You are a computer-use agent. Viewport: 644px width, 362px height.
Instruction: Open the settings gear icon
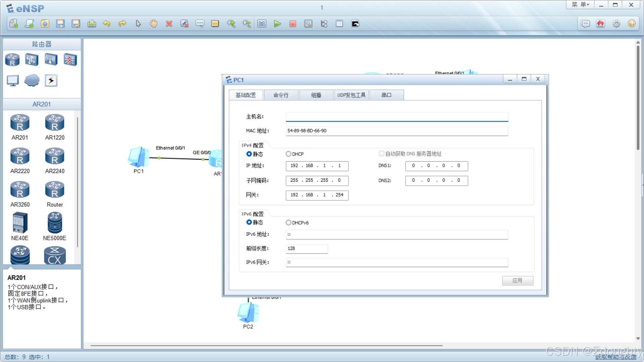[x=616, y=23]
